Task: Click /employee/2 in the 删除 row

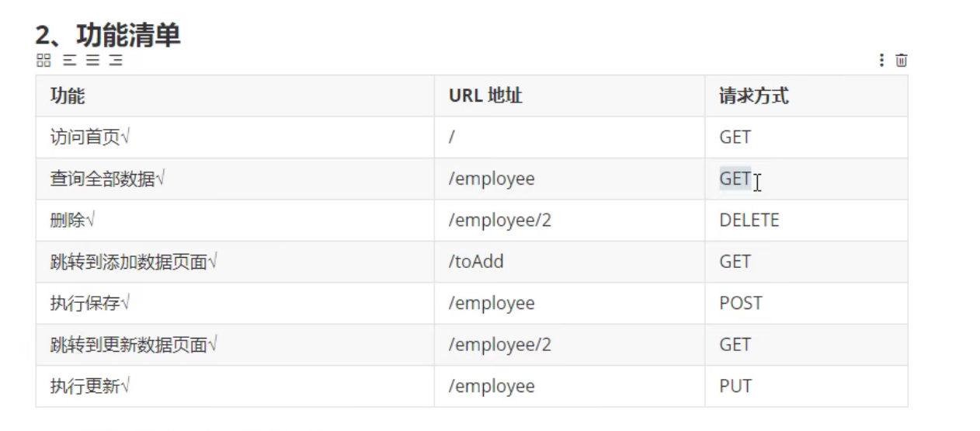Action: coord(499,221)
